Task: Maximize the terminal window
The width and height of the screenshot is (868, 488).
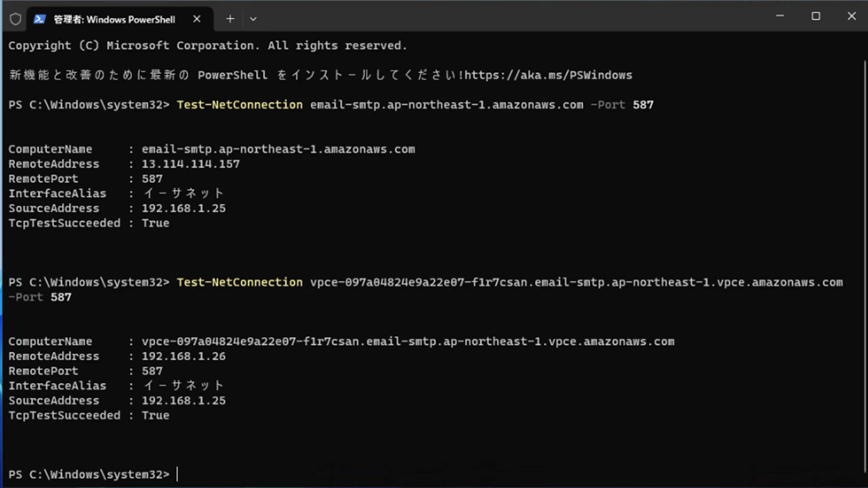Action: pyautogui.click(x=816, y=16)
